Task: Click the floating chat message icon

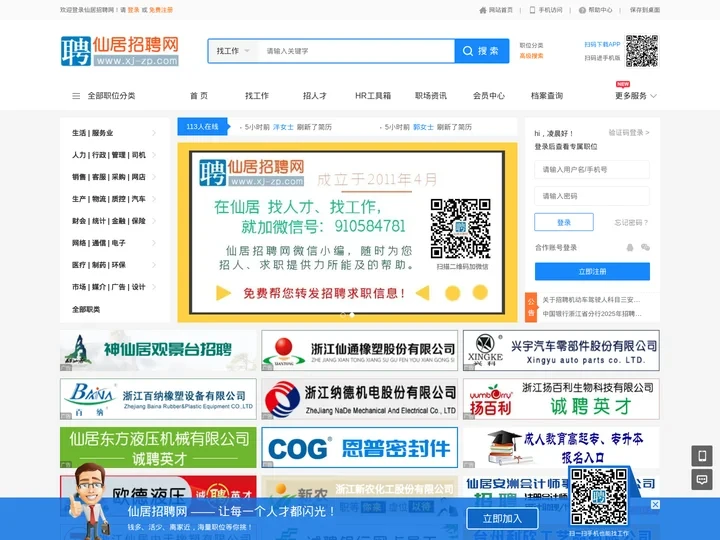Action: click(702, 480)
